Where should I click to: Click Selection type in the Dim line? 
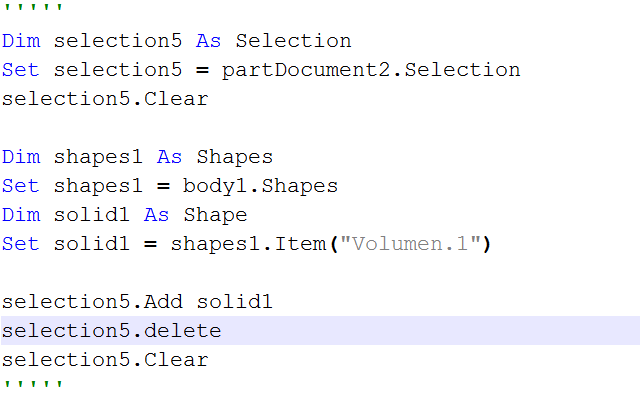coord(293,41)
